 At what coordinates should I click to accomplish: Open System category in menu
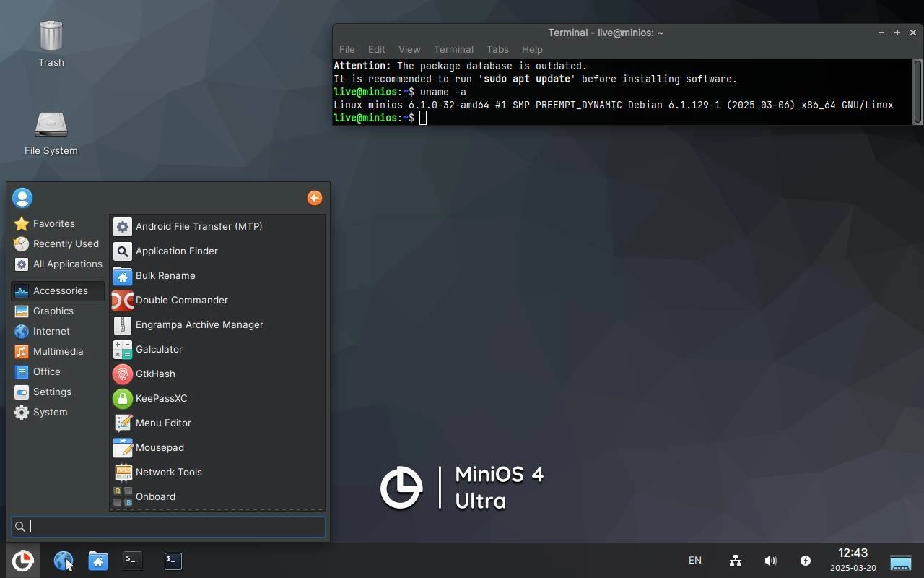pyautogui.click(x=58, y=412)
